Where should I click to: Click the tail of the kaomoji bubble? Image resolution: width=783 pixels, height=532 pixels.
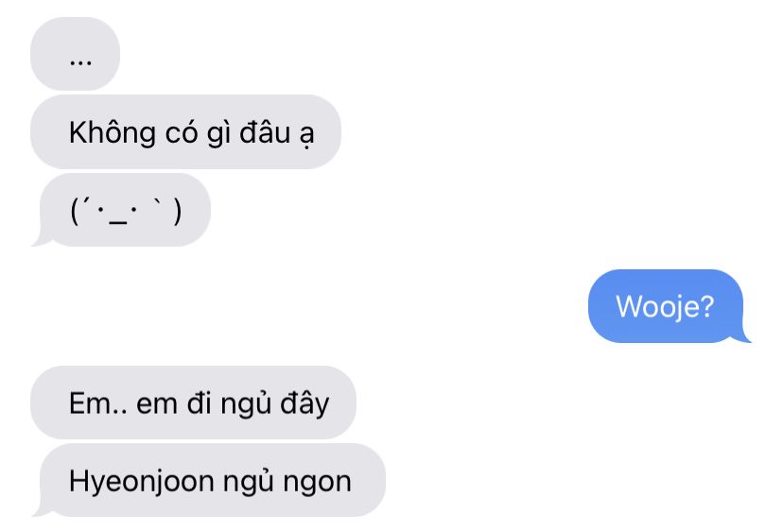click(x=40, y=240)
